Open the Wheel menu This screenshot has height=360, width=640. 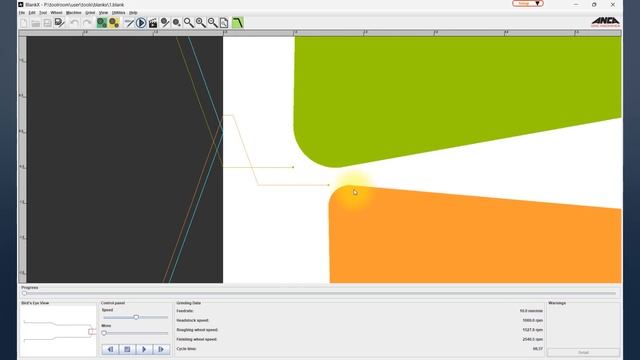click(56, 13)
